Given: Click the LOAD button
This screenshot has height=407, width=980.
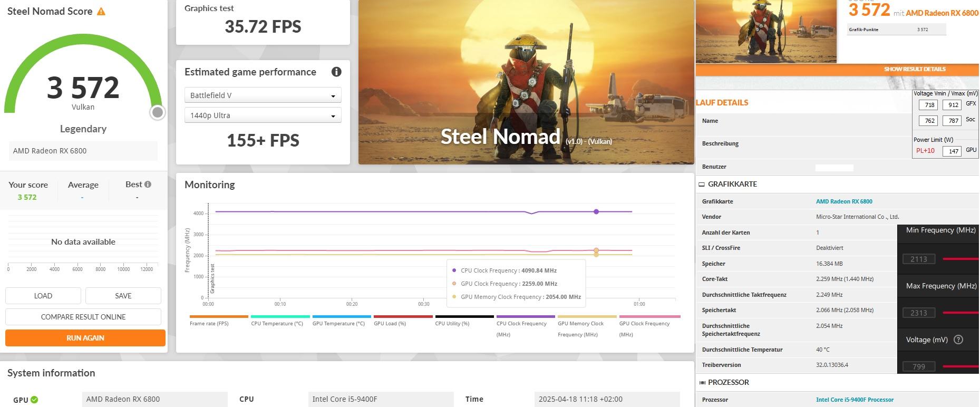Looking at the screenshot, I should click(43, 296).
